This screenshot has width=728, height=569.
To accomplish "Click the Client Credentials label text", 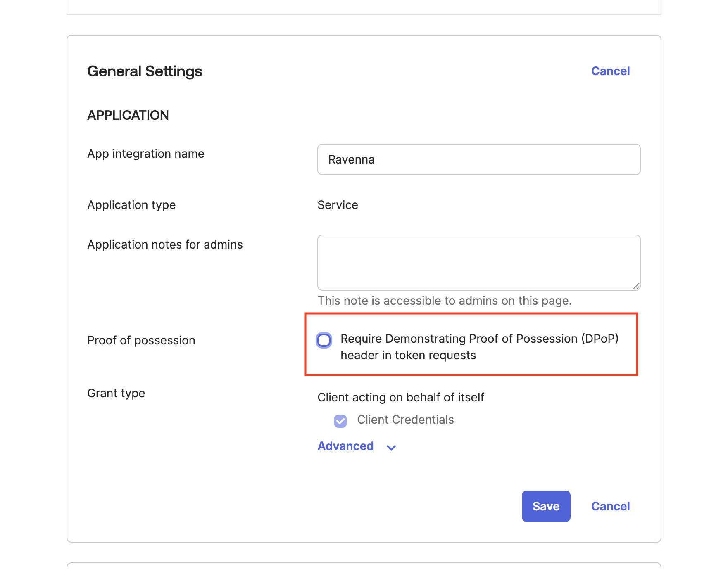I will point(405,420).
